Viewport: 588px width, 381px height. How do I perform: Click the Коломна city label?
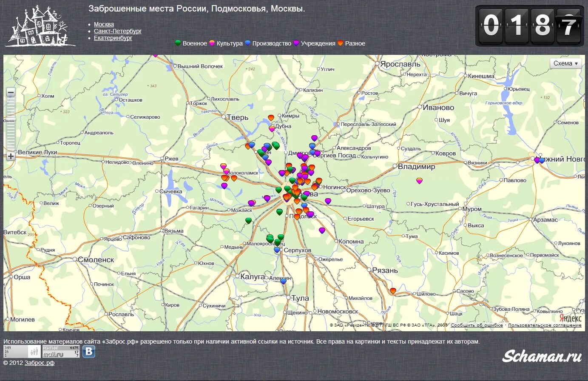[352, 242]
